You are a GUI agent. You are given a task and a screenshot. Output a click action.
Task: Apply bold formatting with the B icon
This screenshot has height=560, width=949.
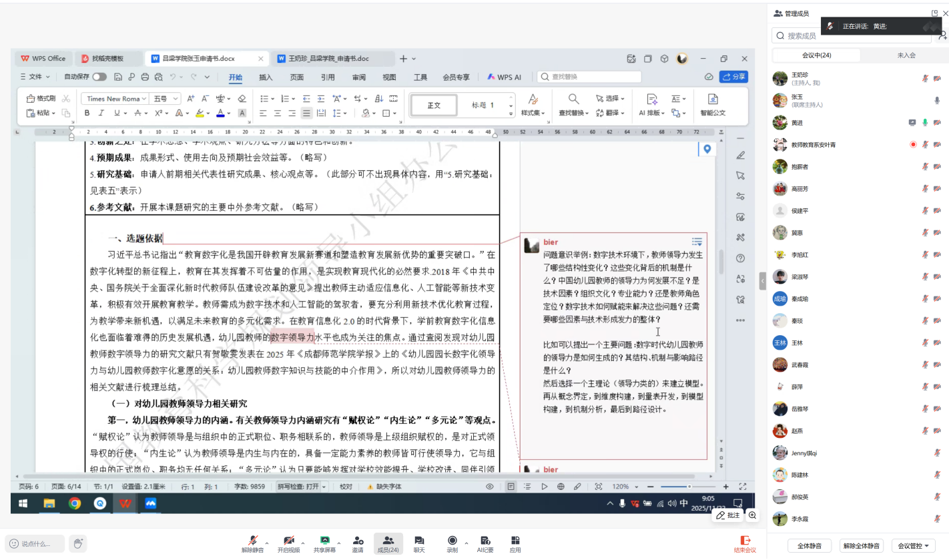pyautogui.click(x=87, y=113)
